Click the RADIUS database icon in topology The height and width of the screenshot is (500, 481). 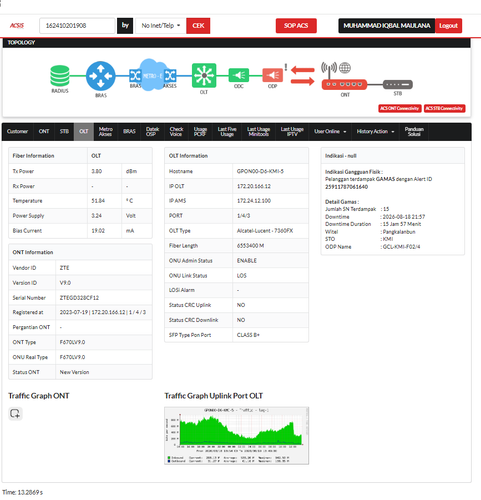(x=60, y=76)
